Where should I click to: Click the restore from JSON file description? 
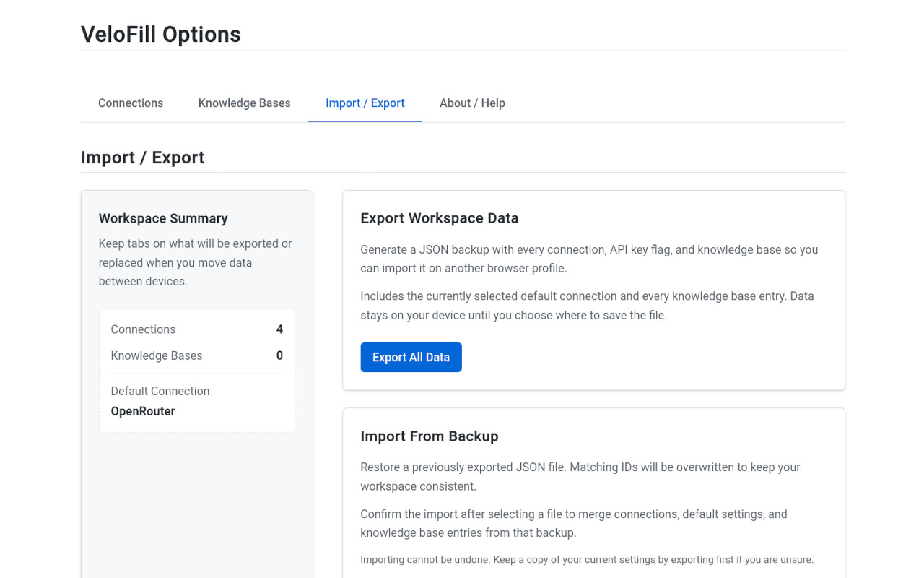[580, 476]
